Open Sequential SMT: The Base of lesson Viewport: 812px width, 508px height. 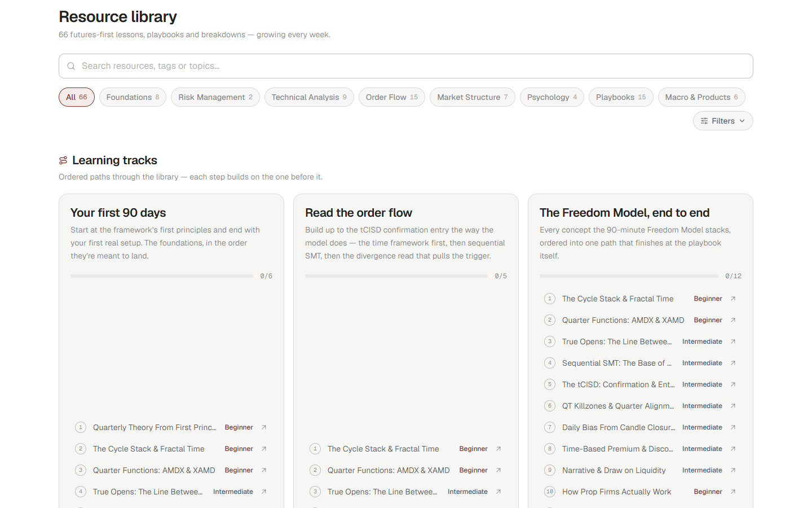tap(641, 363)
